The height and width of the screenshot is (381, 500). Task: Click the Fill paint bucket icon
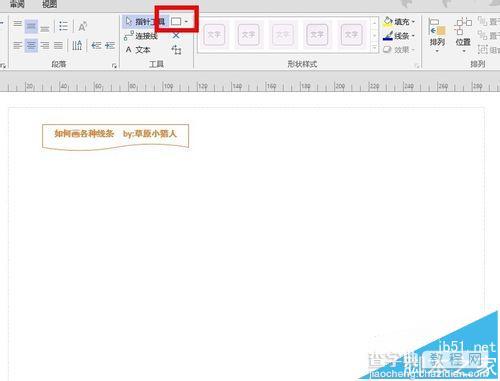[388, 22]
